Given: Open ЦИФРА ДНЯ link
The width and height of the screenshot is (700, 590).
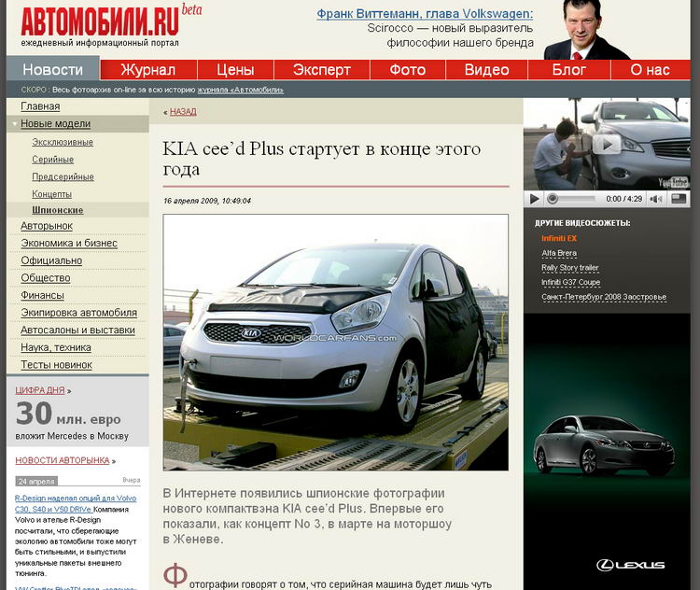Looking at the screenshot, I should click(x=40, y=390).
